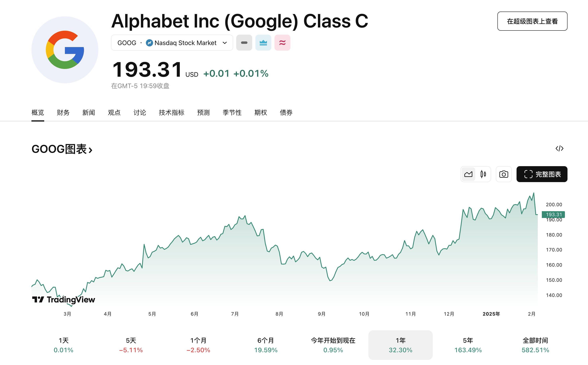Click the pink wave indicator icon
The image size is (588, 365).
tap(282, 43)
